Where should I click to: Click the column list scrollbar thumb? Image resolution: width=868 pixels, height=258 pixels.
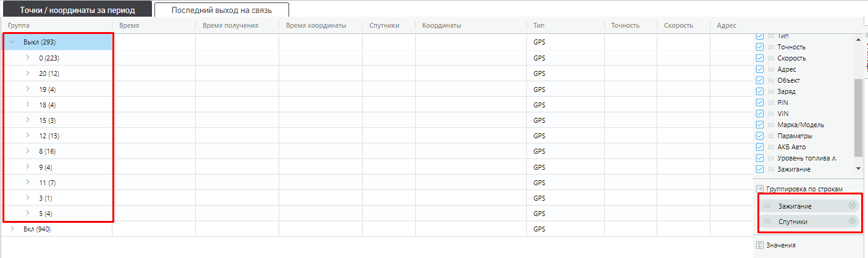(x=858, y=117)
